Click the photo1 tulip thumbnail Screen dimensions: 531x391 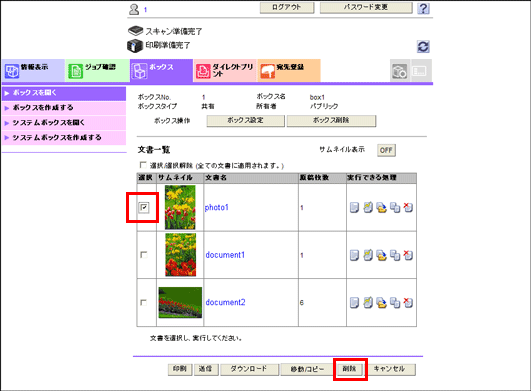[180, 207]
